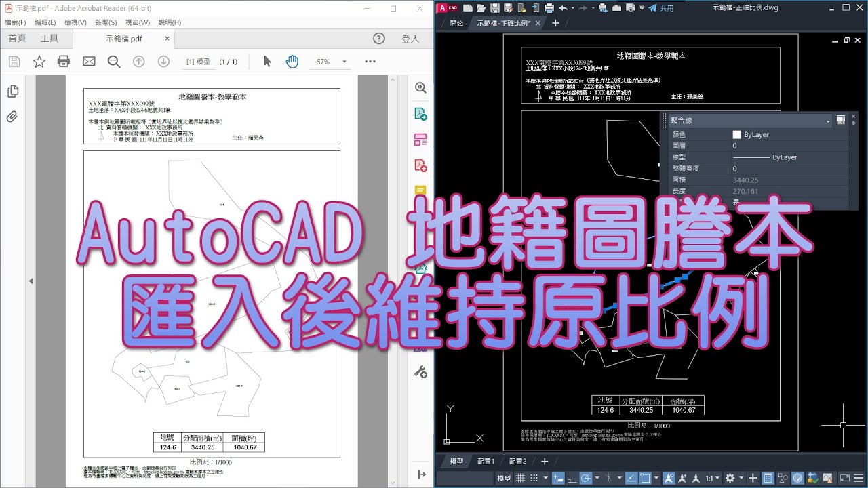This screenshot has height=488, width=868.
Task: Click AutoCAD annotation monitor plus icon
Action: pos(753,478)
